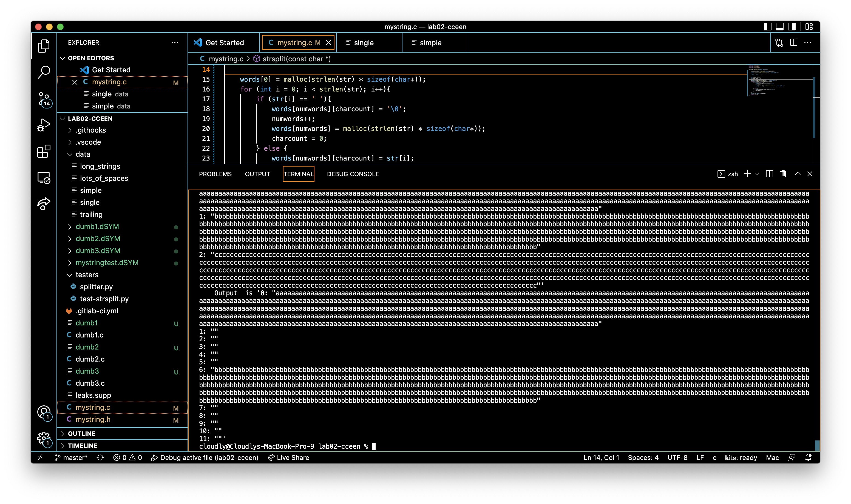Kill the terminal with trash icon
The height and width of the screenshot is (504, 851).
[x=783, y=174]
